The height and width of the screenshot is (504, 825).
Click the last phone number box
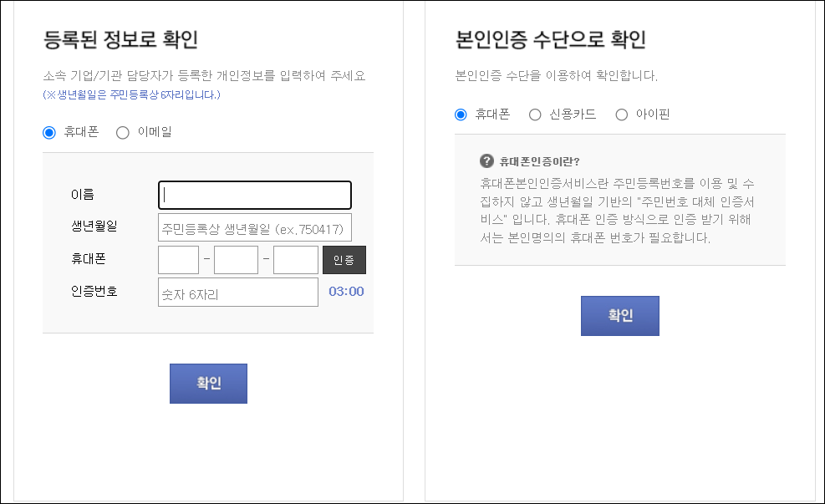[x=295, y=259]
